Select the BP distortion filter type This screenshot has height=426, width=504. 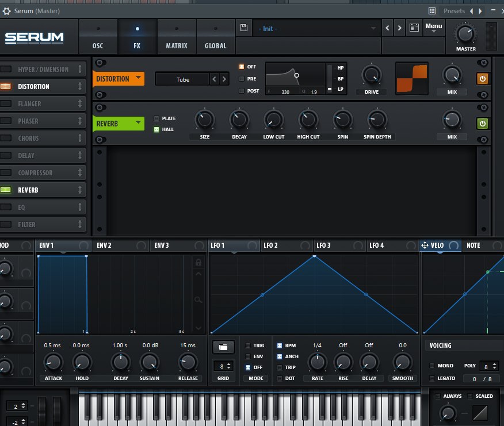(341, 79)
